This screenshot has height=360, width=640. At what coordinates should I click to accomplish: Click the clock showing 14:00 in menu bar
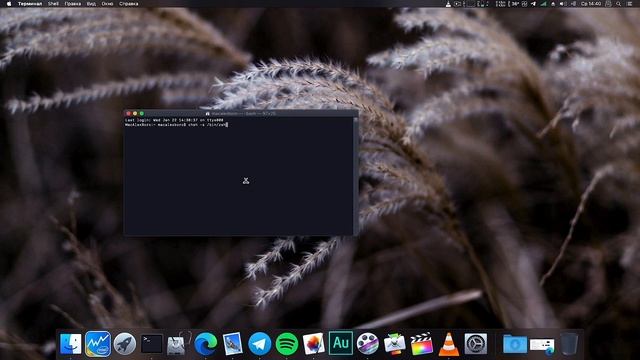(591, 4)
